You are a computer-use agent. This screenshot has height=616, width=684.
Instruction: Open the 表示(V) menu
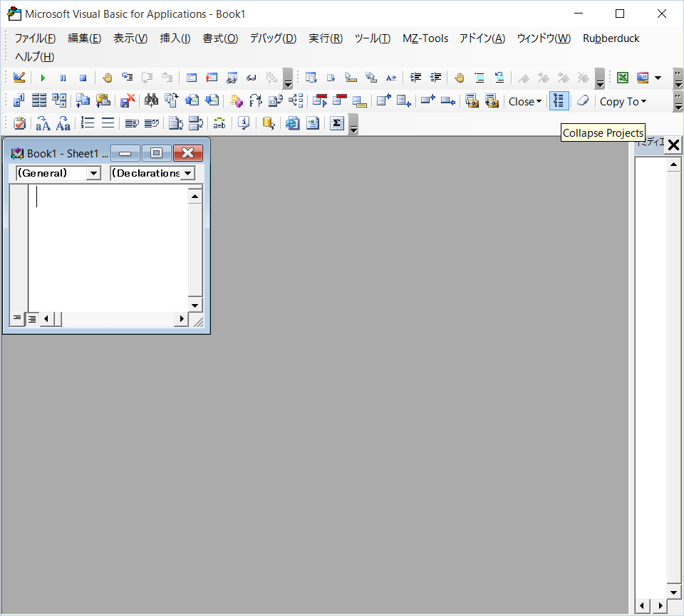tap(130, 38)
